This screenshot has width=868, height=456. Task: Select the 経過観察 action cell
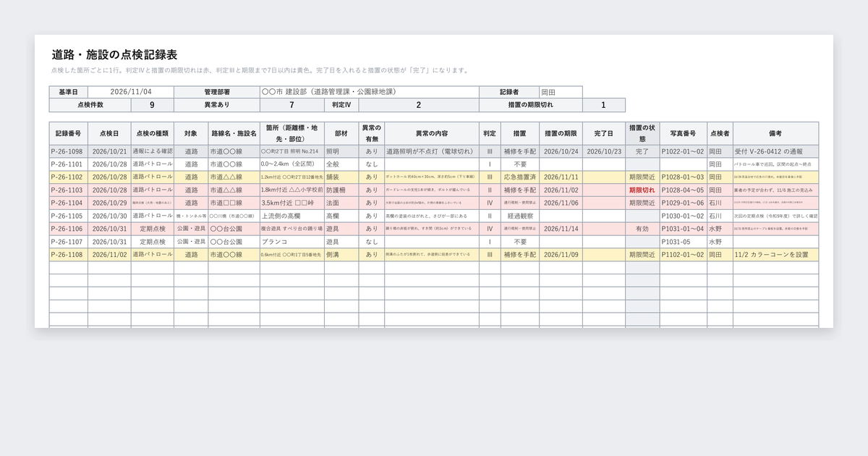tap(519, 216)
